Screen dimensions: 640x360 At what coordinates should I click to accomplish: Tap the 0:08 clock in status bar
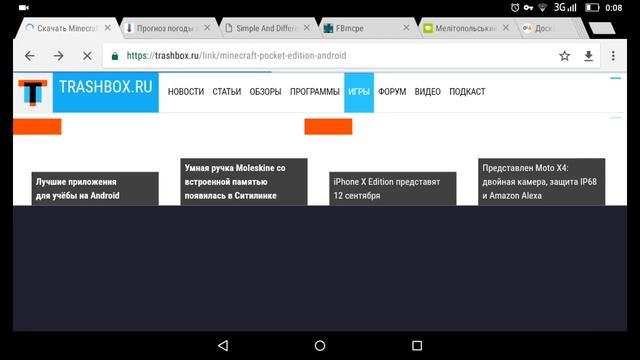pos(613,7)
